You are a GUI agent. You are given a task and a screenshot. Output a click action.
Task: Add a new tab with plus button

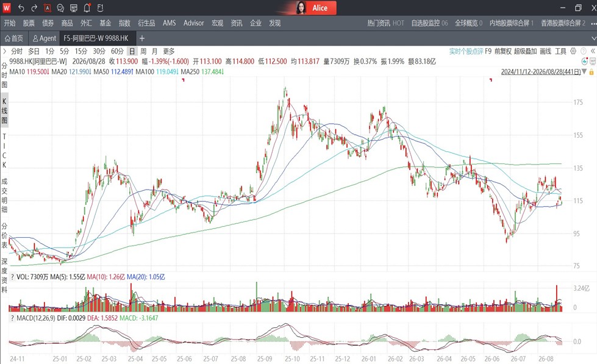(141, 38)
